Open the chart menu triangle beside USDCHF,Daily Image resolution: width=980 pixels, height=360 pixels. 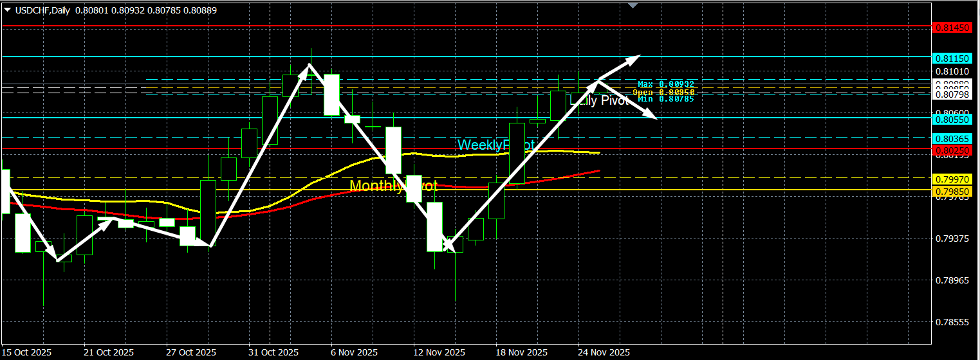point(8,10)
